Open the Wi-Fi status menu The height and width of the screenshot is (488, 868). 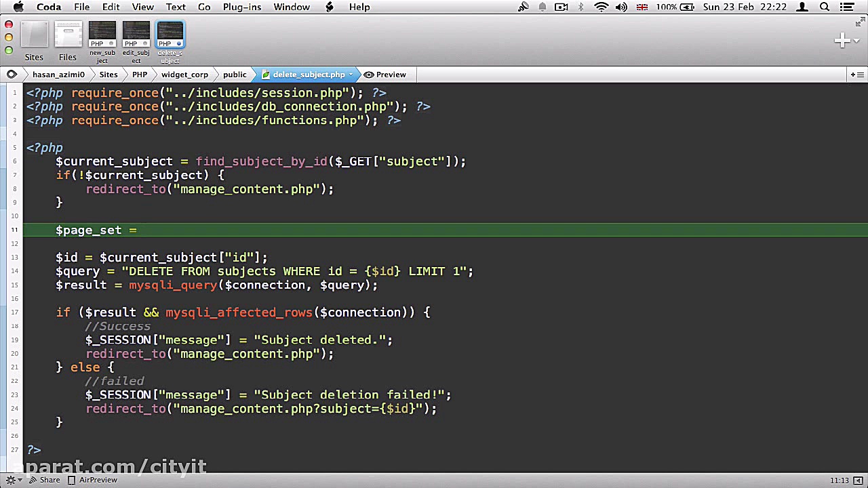point(601,7)
